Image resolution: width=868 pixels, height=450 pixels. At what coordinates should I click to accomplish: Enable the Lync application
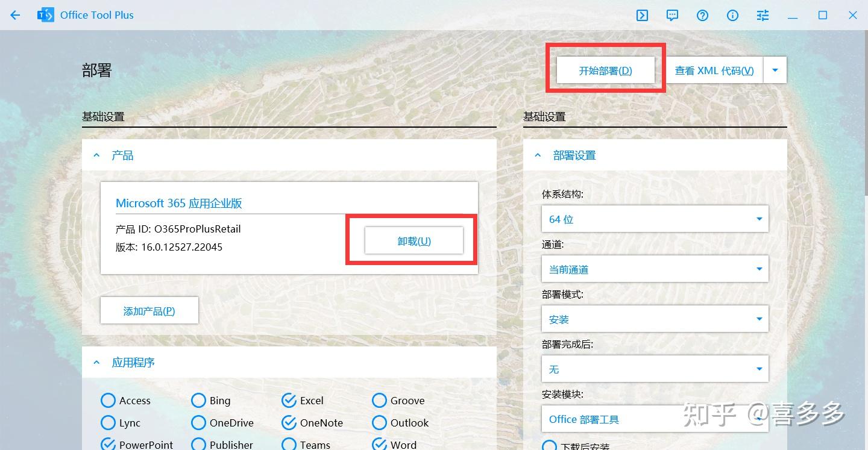coord(108,423)
